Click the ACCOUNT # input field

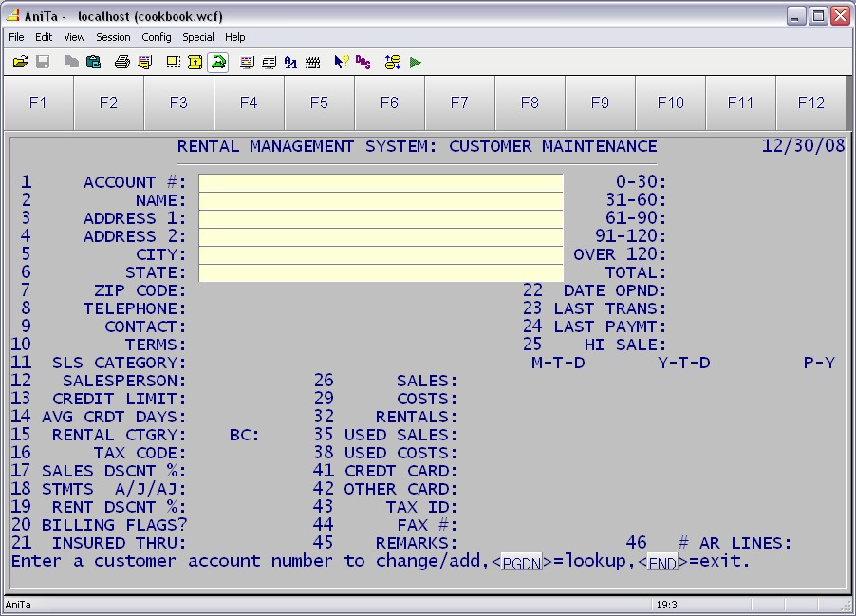coord(381,182)
